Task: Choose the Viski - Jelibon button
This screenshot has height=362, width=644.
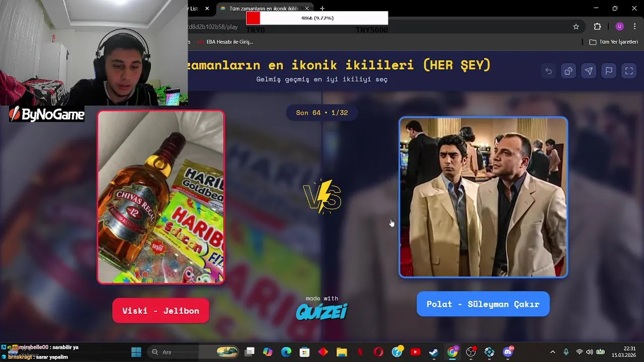Action: (160, 311)
